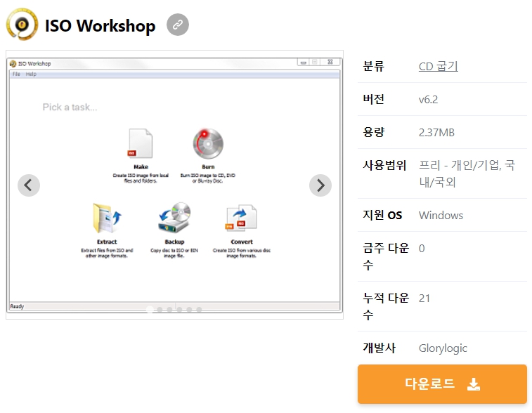The height and width of the screenshot is (413, 532).
Task: Copy link via the chain icon
Action: [177, 25]
